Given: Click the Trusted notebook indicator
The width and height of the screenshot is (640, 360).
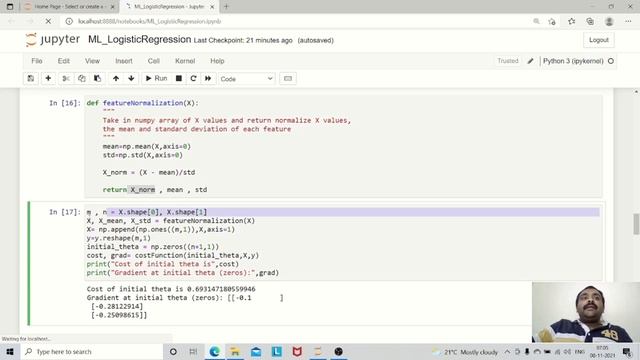Looking at the screenshot, I should [x=508, y=61].
